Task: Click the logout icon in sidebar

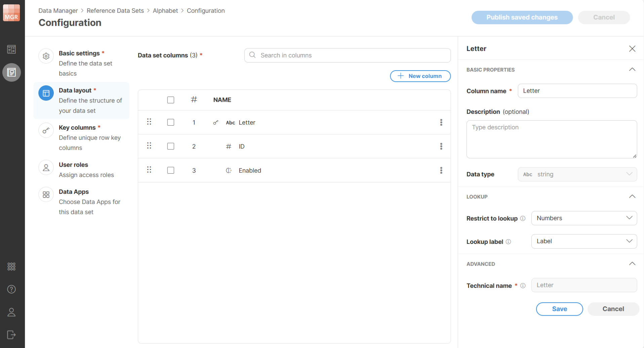Action: point(11,335)
